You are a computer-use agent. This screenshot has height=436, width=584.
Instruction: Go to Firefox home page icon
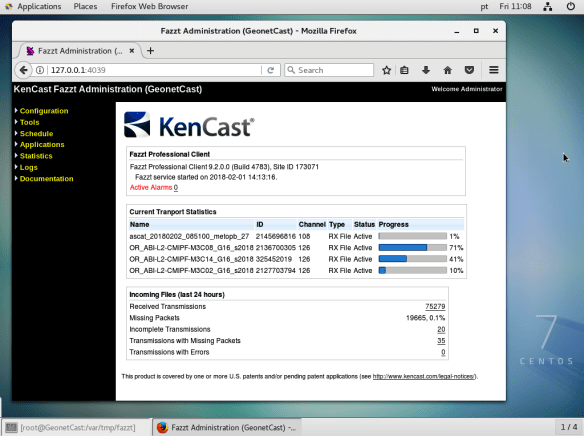(448, 70)
